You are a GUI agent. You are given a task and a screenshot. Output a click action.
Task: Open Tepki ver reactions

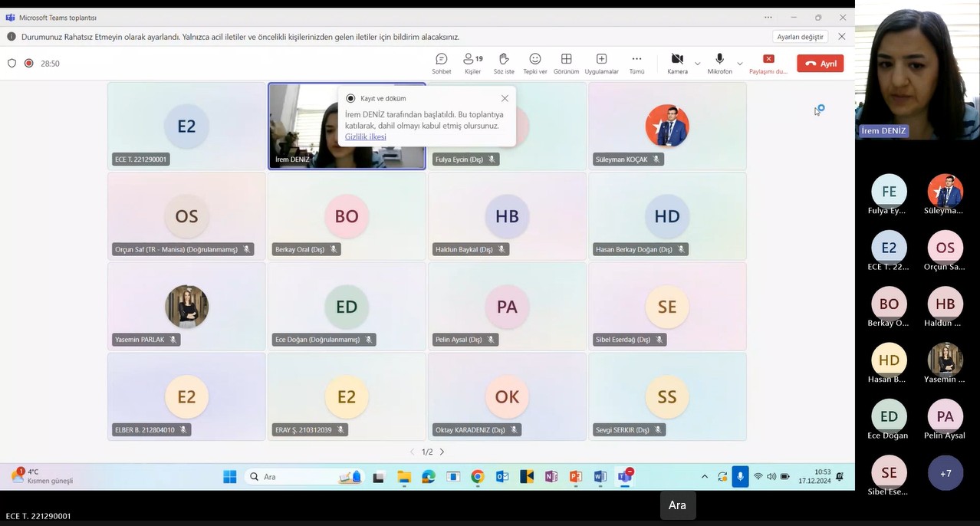(534, 63)
